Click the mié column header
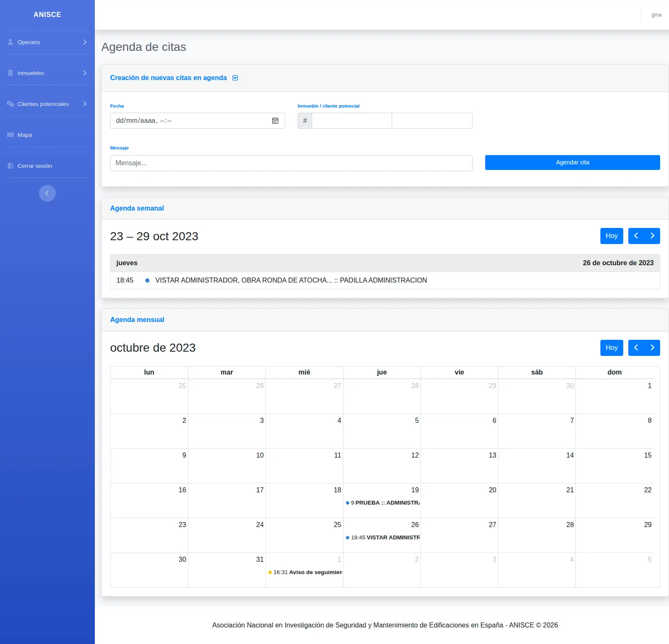 [304, 372]
